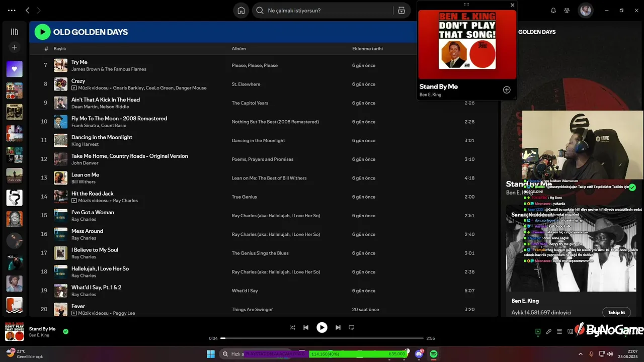Open the user profile avatar menu

(x=585, y=10)
